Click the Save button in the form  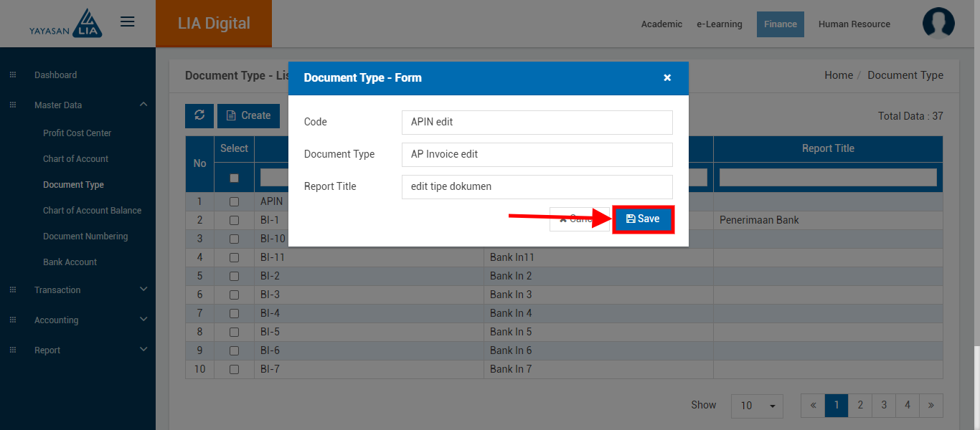point(643,219)
